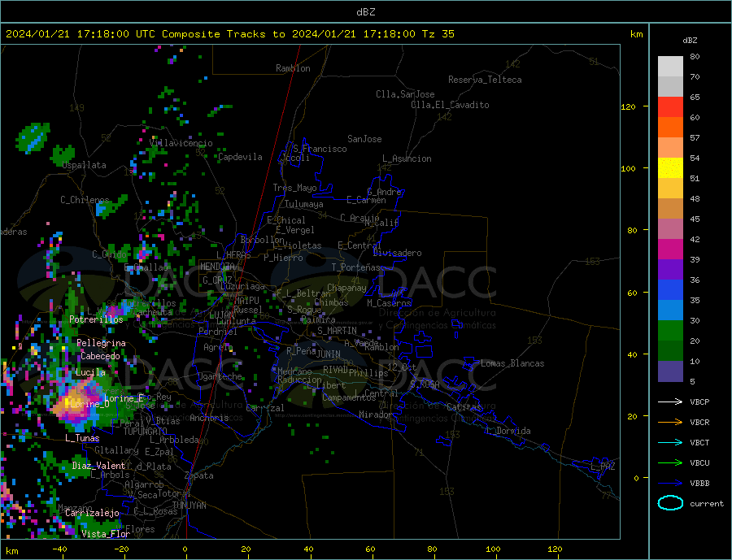Click the Diaz_Valent label
The image size is (732, 560).
coord(98,466)
